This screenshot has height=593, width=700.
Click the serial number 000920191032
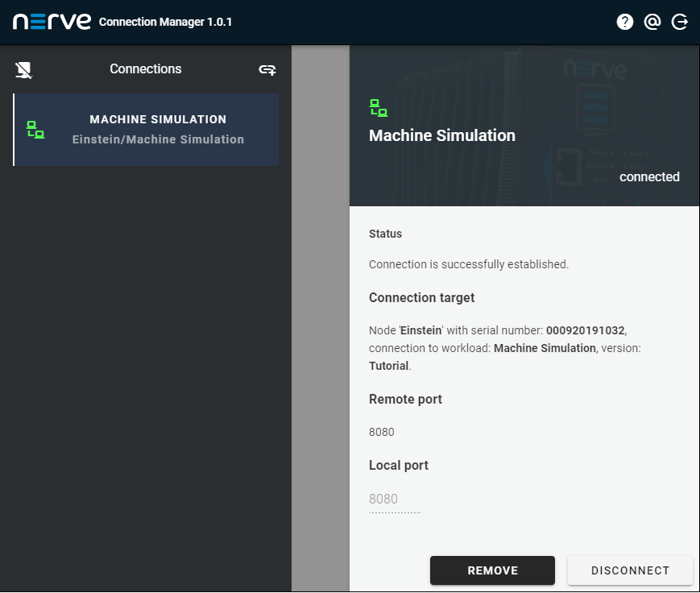pos(585,331)
